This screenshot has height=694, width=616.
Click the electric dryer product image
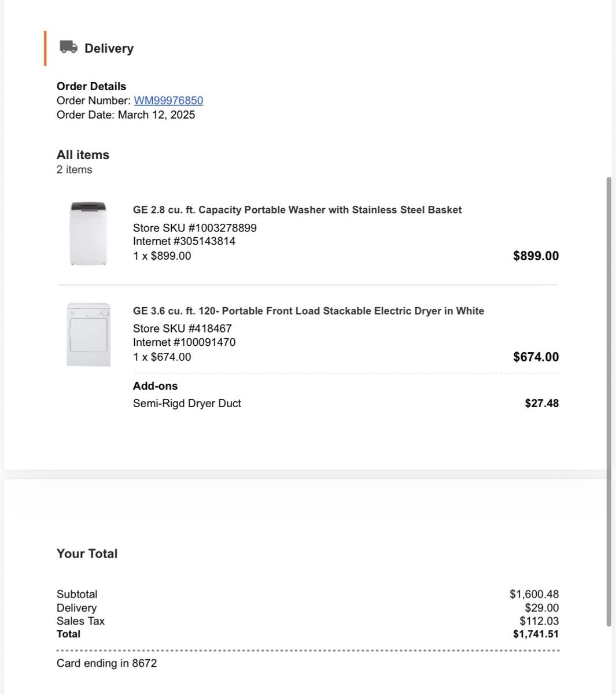[x=88, y=334]
